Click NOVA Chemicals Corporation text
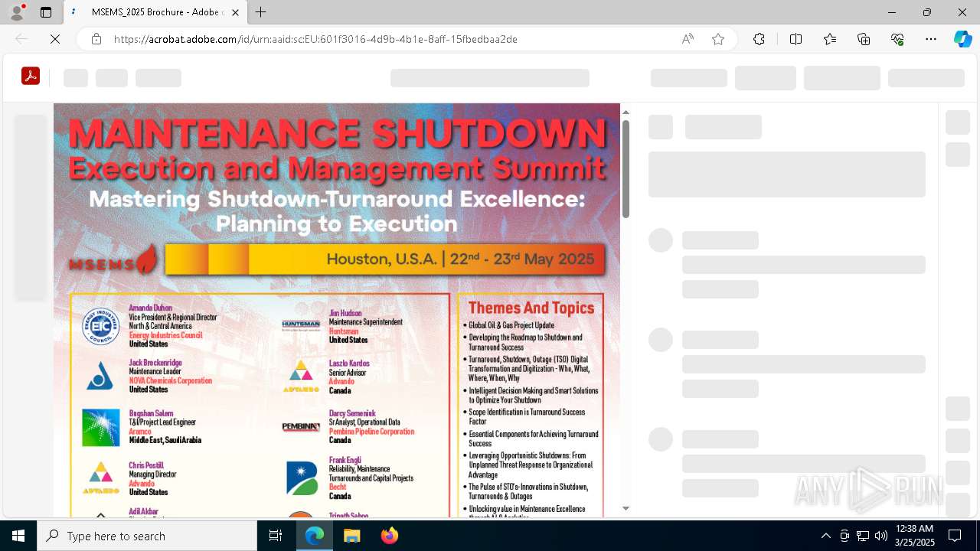 (x=170, y=380)
